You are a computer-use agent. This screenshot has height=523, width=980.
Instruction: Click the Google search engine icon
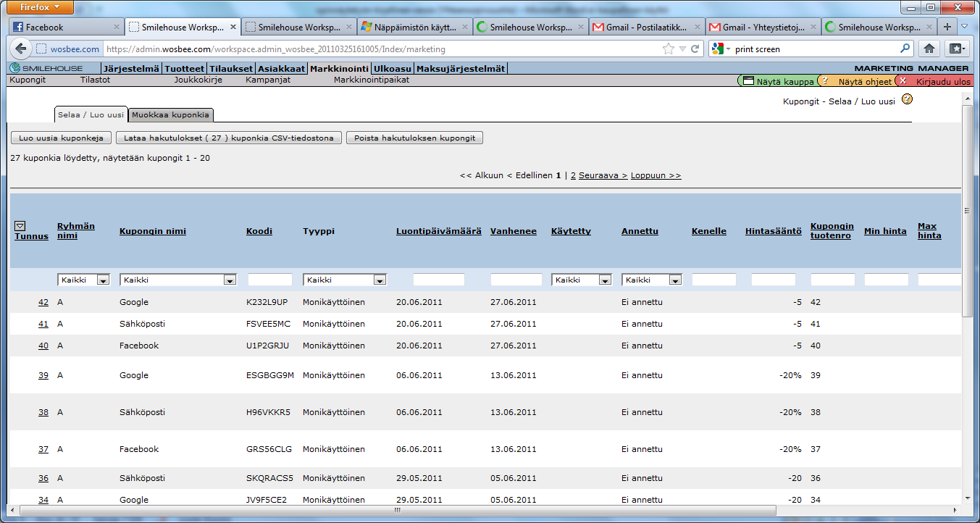tap(718, 49)
